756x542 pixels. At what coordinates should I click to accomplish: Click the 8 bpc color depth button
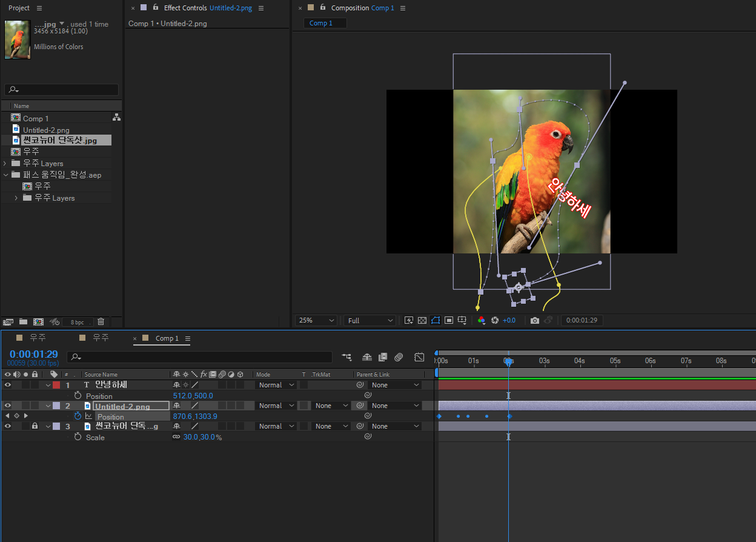coord(77,322)
